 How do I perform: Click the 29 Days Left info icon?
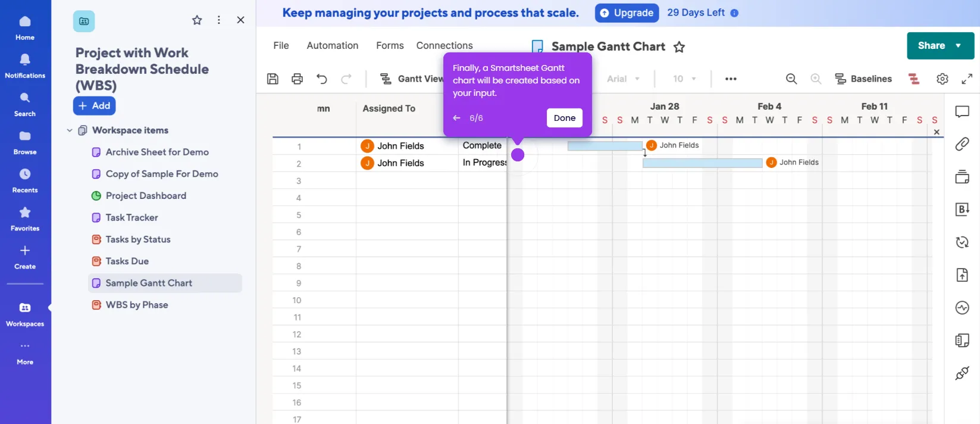(x=734, y=13)
